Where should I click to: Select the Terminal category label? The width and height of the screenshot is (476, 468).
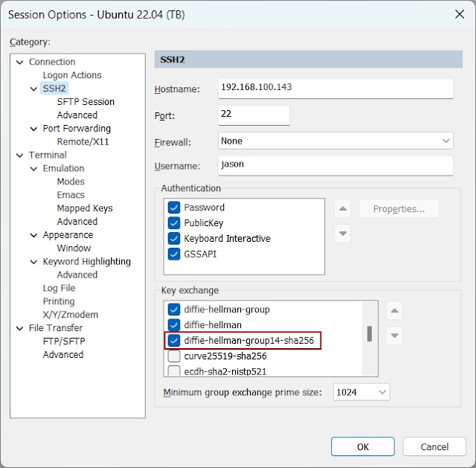pyautogui.click(x=48, y=156)
